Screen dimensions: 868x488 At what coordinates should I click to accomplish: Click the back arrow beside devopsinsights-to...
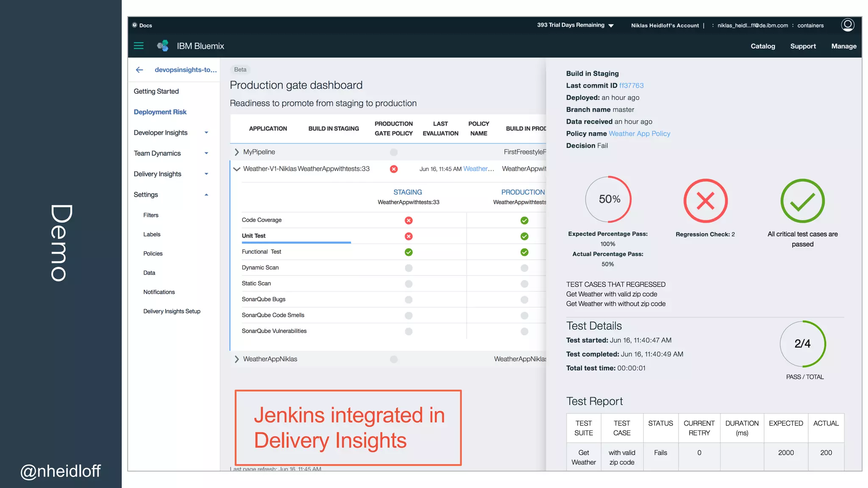pos(139,70)
